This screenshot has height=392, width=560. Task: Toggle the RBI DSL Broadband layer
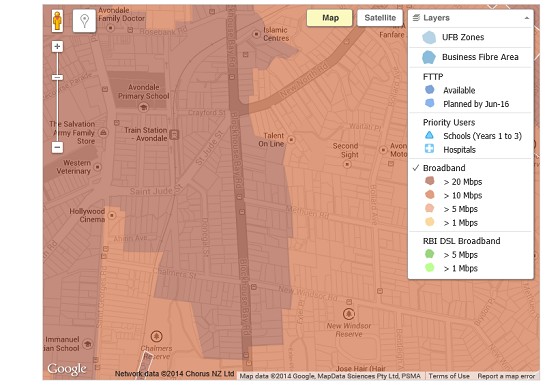coord(461,241)
